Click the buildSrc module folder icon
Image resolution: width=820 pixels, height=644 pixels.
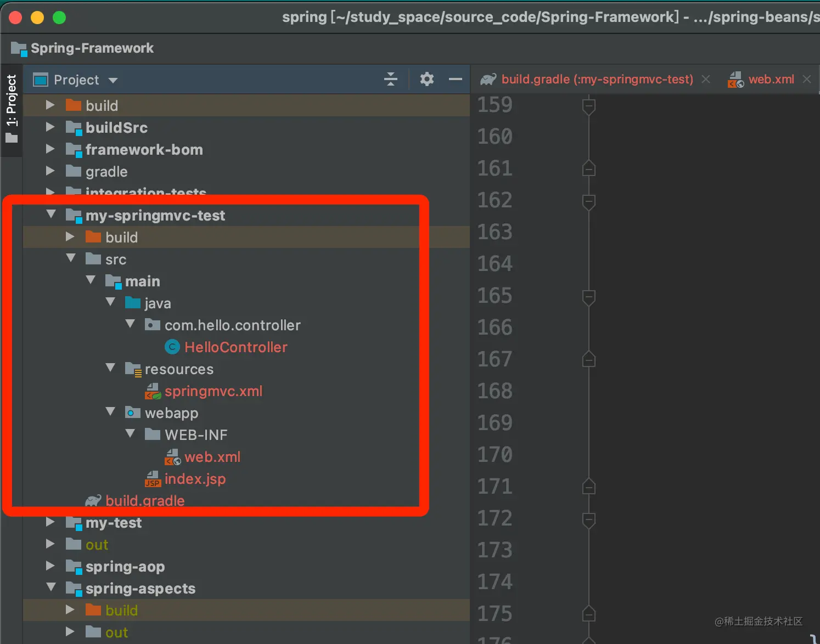[74, 128]
